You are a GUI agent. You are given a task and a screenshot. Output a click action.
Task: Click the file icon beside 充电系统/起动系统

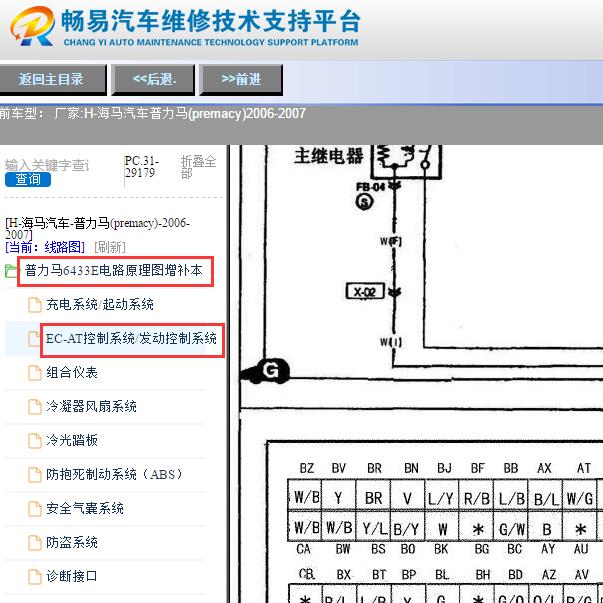[x=36, y=304]
